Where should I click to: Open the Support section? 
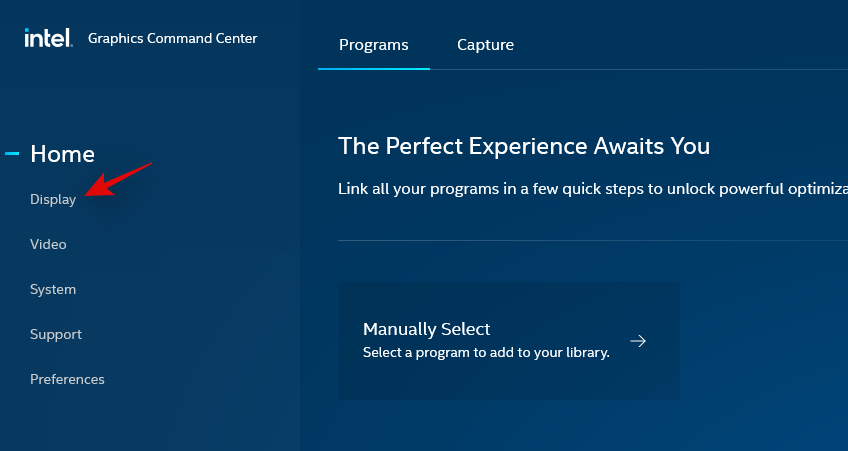click(56, 334)
